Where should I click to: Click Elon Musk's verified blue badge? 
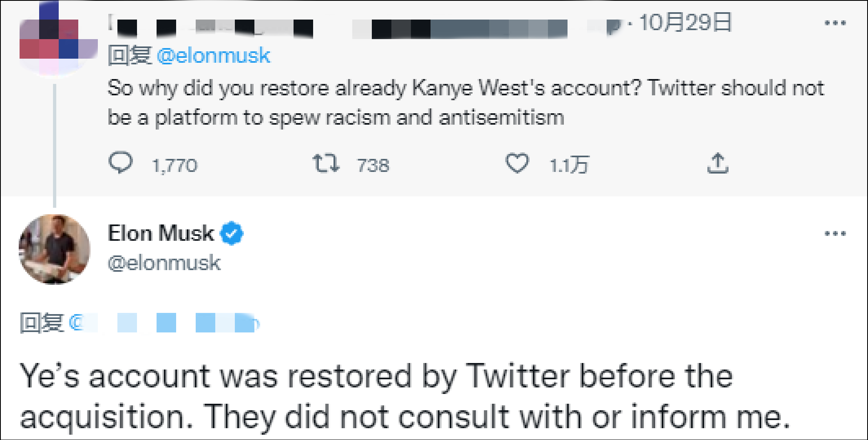pos(232,233)
